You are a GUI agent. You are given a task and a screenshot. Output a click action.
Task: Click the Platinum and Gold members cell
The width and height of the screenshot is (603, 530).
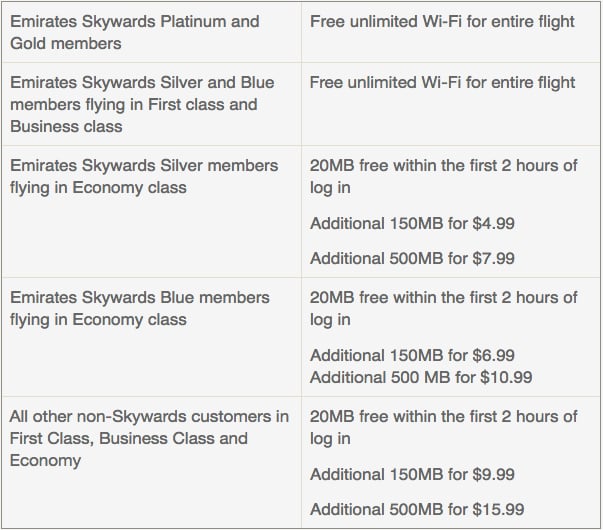(152, 32)
